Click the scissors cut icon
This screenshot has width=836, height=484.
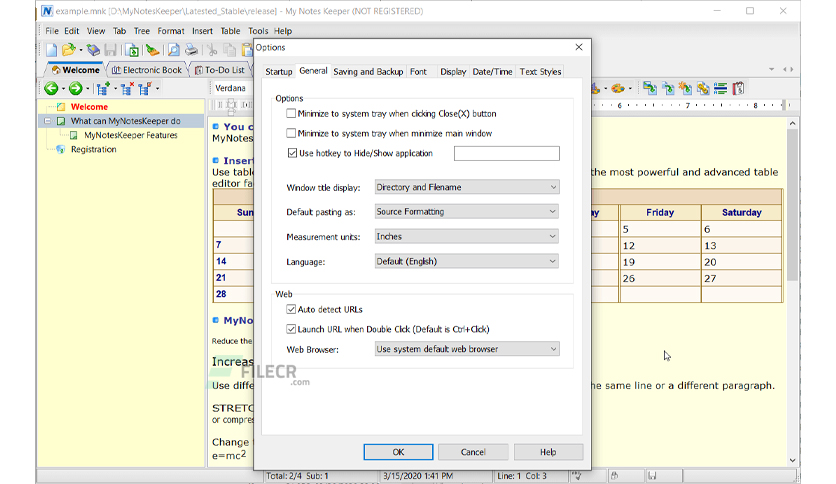click(x=212, y=50)
